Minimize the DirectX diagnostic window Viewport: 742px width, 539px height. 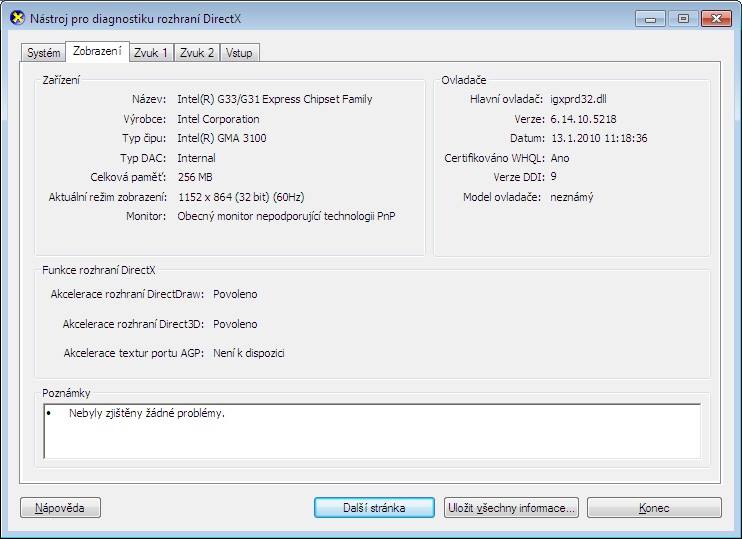pos(650,19)
